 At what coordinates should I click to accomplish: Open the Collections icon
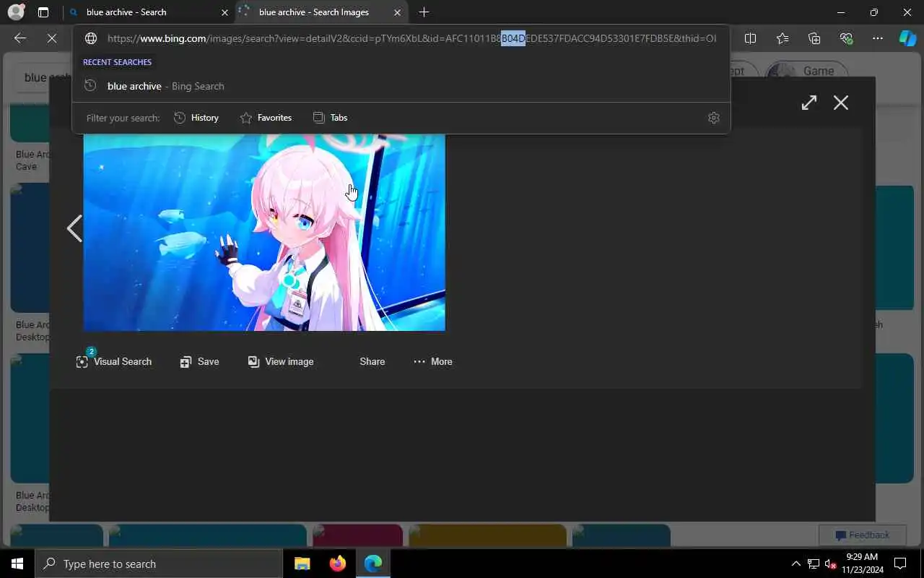814,38
